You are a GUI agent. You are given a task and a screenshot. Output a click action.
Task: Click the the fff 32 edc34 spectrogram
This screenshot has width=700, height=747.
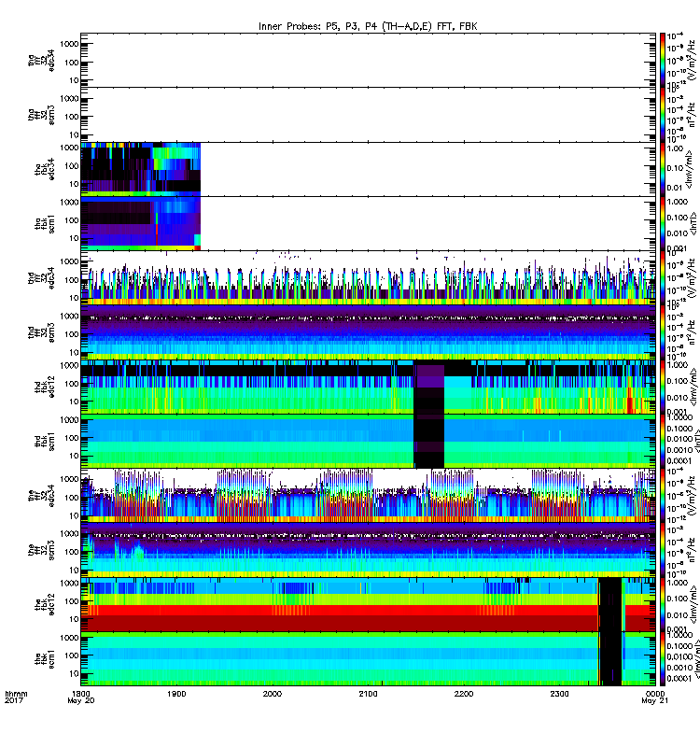[368, 496]
